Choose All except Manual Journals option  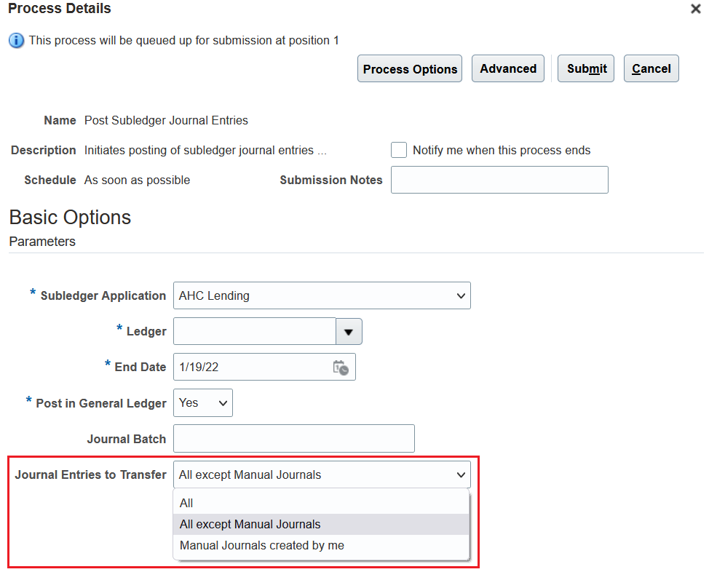point(250,524)
